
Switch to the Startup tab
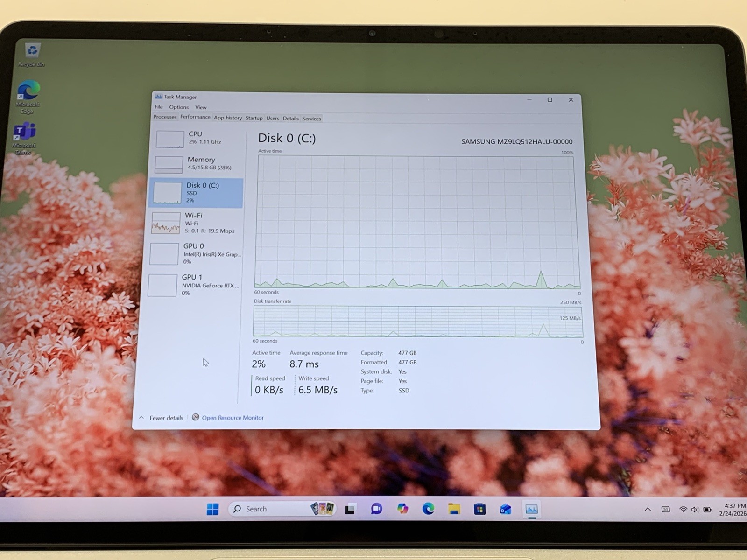pos(254,118)
